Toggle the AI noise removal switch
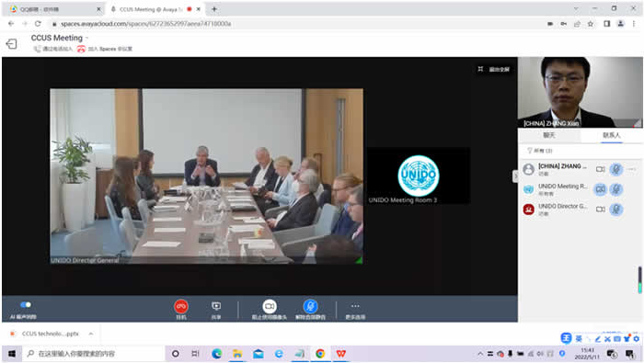644x363 pixels. coord(26,305)
